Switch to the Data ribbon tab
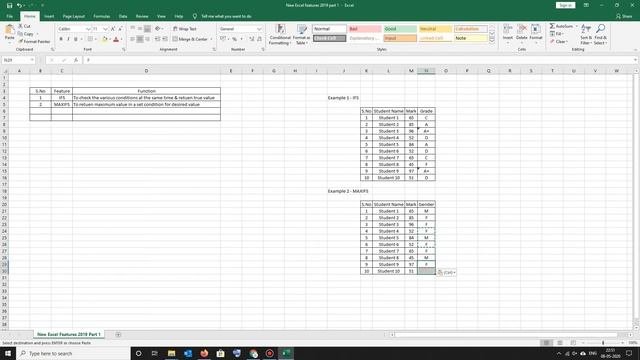The height and width of the screenshot is (360, 640). pos(123,16)
